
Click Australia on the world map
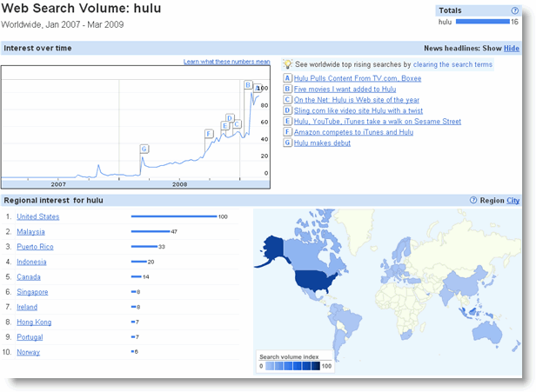pos(487,332)
